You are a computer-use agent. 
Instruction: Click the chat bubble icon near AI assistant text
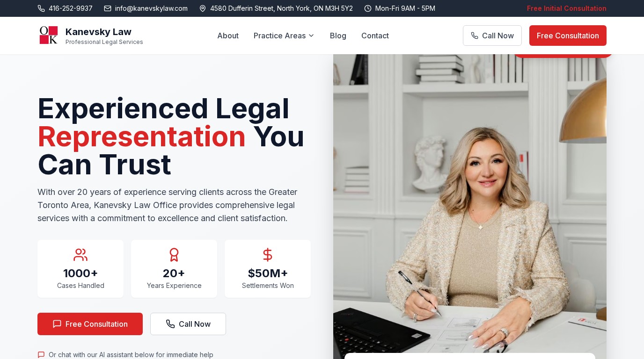[x=41, y=355]
